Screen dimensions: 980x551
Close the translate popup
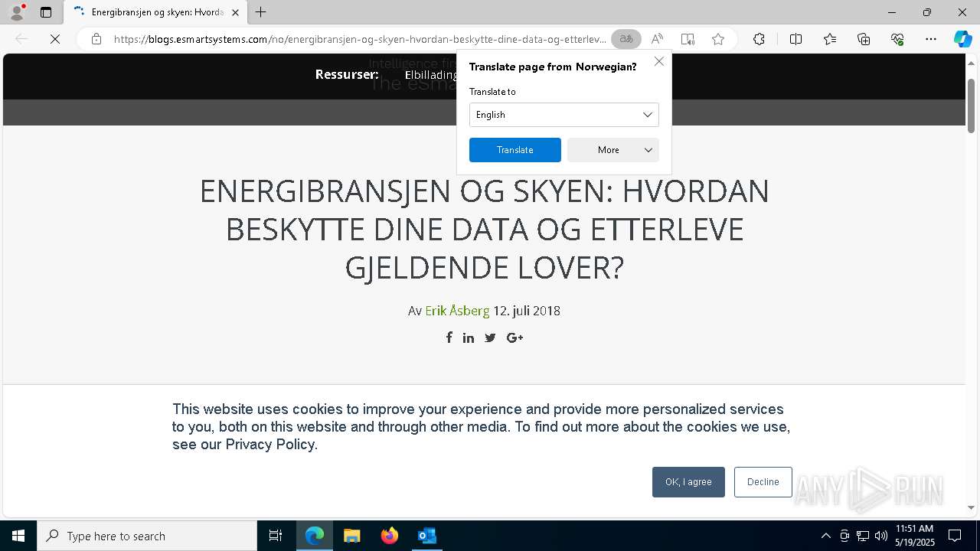coord(659,61)
